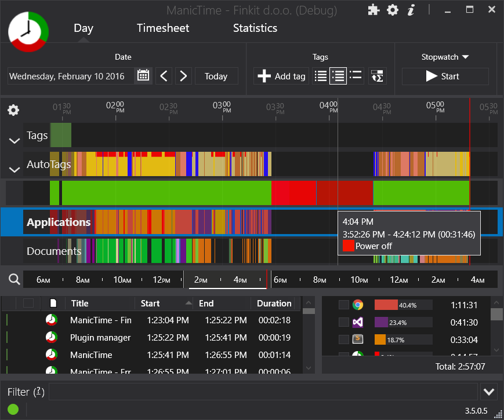Image resolution: width=504 pixels, height=420 pixels.
Task: Select the highlighted middle tag list view
Action: (338, 76)
